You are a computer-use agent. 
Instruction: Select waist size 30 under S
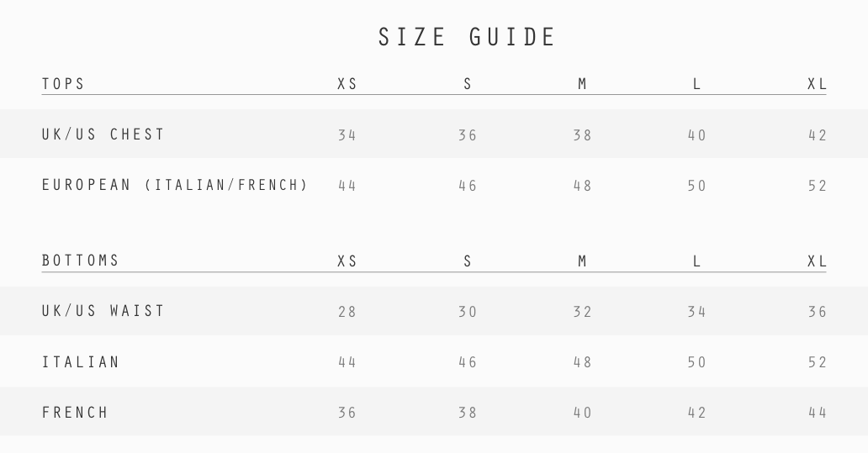click(x=468, y=312)
